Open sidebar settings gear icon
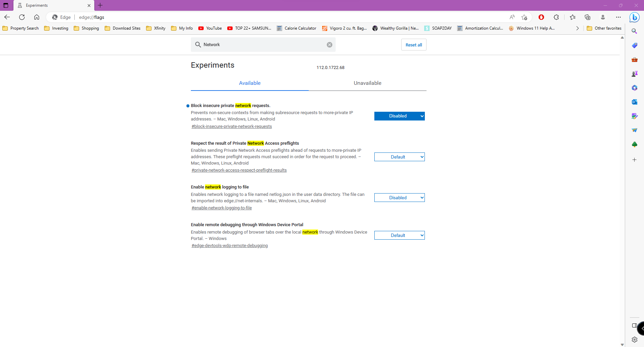The image size is (644, 347). (635, 340)
